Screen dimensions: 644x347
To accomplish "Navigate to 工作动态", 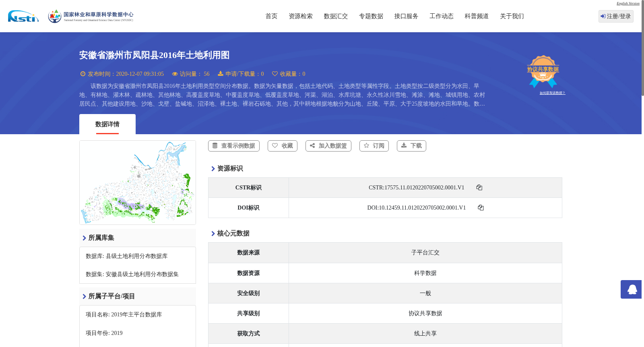I will pyautogui.click(x=442, y=16).
